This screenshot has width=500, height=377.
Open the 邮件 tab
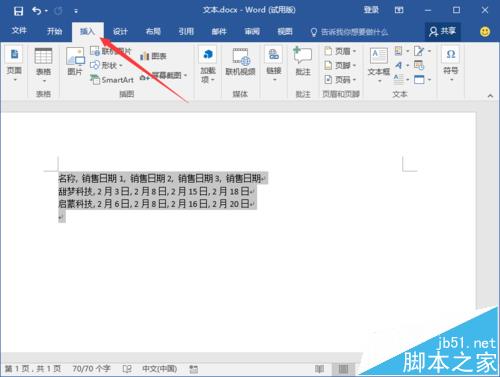point(219,32)
